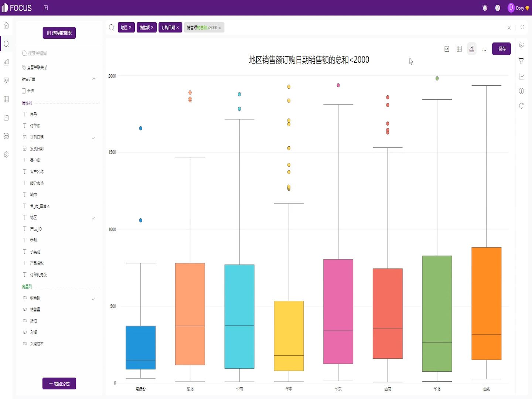Open the presentation board icon in left sidebar
Screen dimensions: 532x399
[x=6, y=81]
